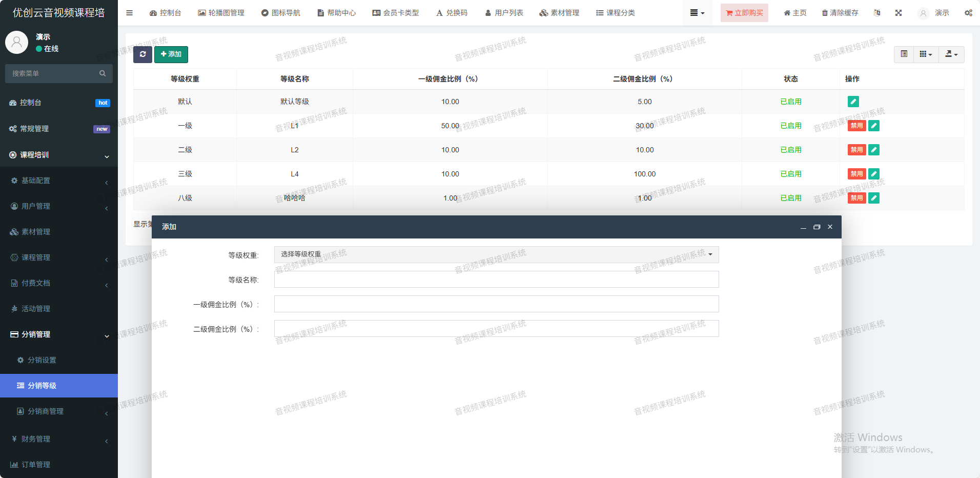Disable the L2 level with 禁用 button
The width and height of the screenshot is (980, 478).
(x=856, y=150)
